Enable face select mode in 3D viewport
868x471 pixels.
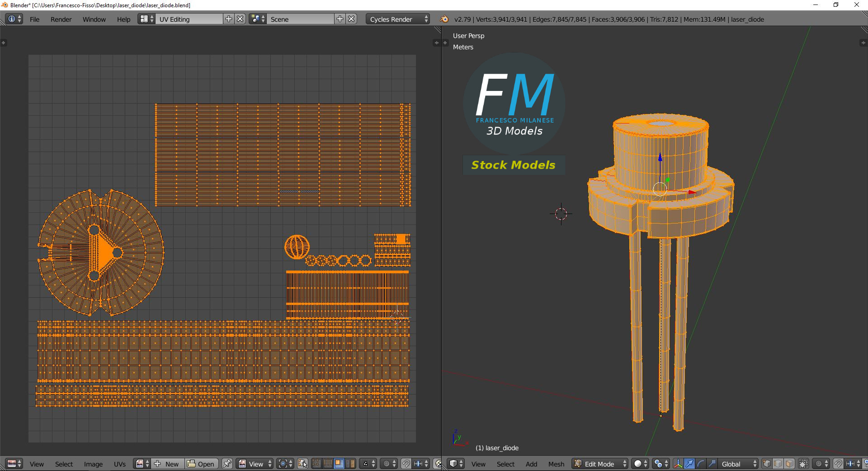[x=789, y=464]
